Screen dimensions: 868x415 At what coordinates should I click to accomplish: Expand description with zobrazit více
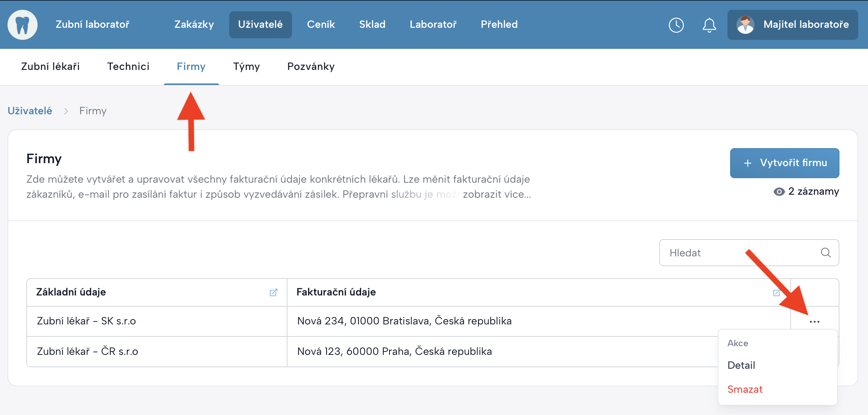point(497,194)
